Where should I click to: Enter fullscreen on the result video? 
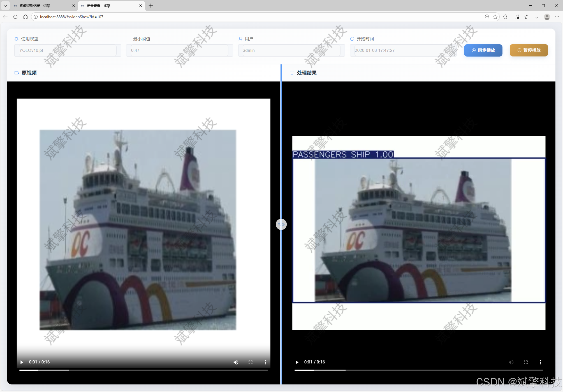pos(526,362)
